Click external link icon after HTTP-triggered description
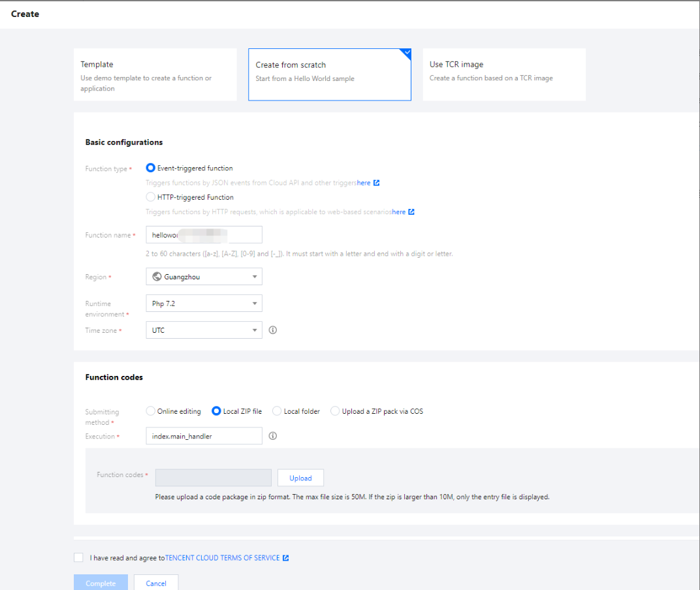The width and height of the screenshot is (700, 590). [411, 212]
